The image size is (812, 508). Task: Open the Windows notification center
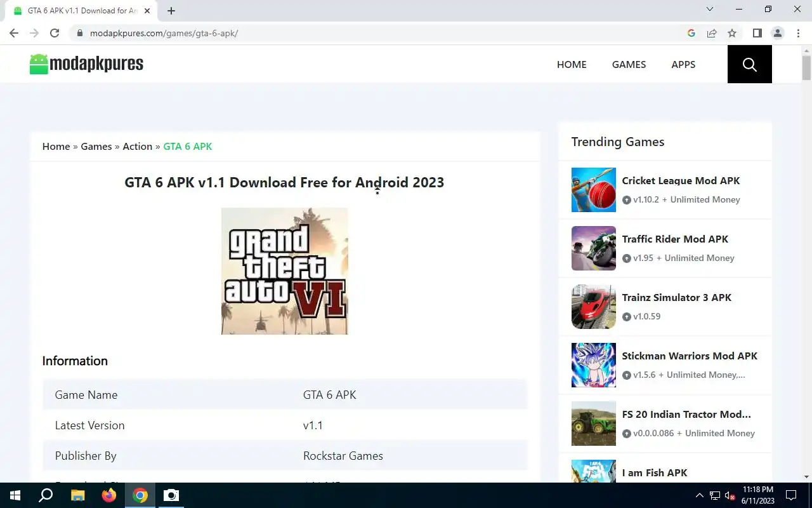pos(791,495)
